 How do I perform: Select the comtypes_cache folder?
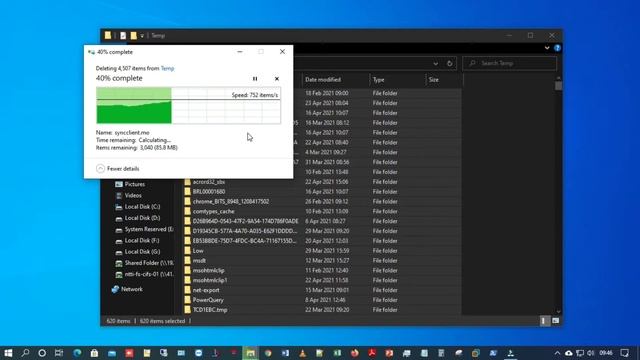[x=213, y=211]
